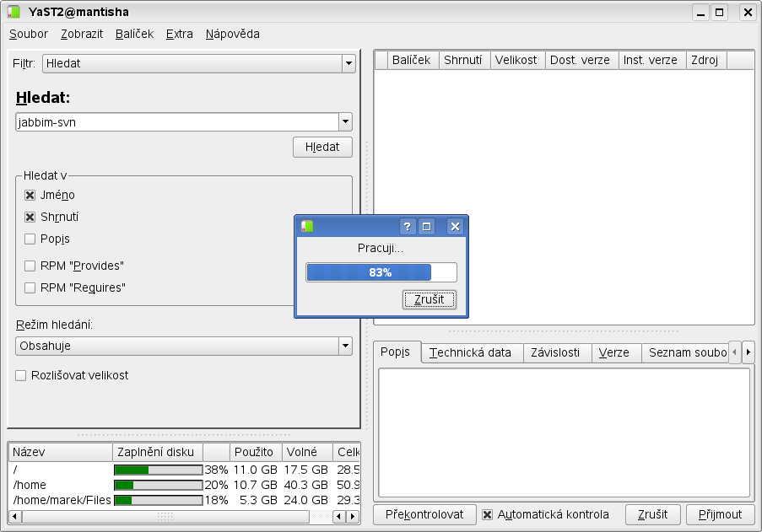Open the Nápověda menu
This screenshot has height=532, width=762.
point(233,34)
